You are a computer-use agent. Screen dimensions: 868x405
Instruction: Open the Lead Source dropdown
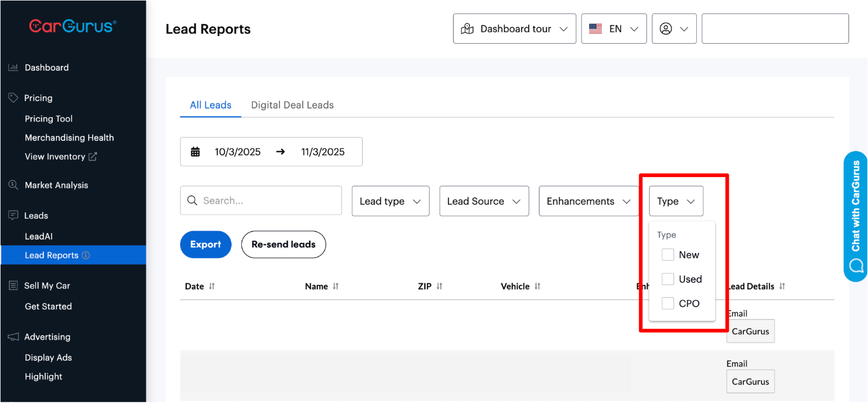point(484,201)
